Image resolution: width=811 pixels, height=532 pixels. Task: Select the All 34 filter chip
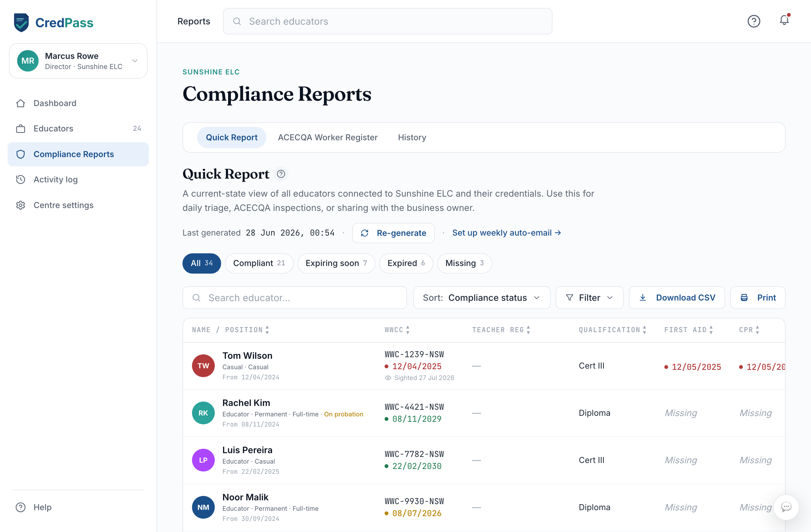202,263
